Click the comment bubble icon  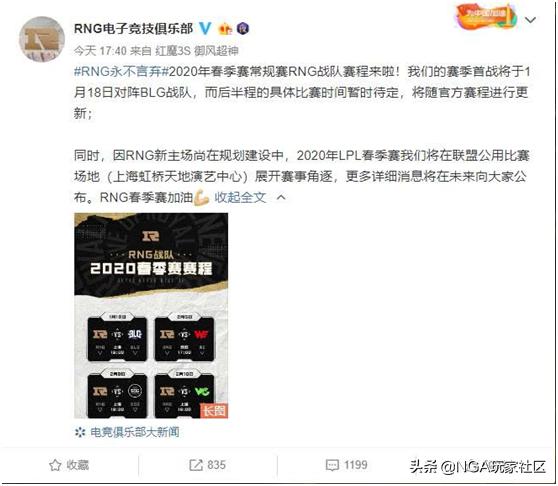coord(332,465)
